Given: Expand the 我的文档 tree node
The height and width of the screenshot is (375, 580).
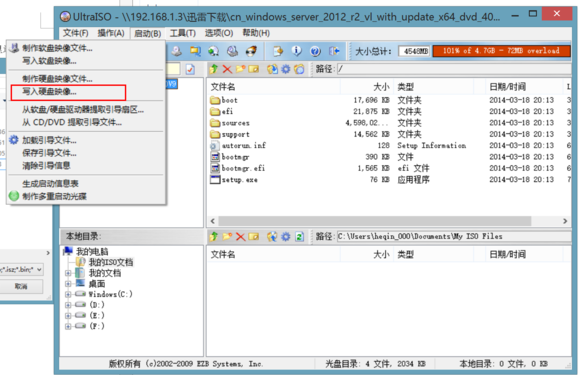Looking at the screenshot, I should click(68, 273).
